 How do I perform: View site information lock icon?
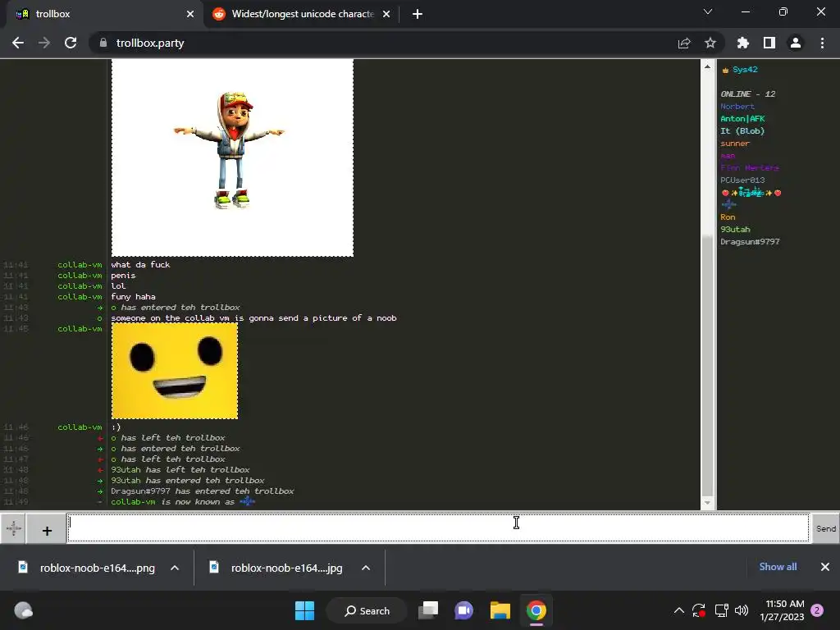coord(103,43)
